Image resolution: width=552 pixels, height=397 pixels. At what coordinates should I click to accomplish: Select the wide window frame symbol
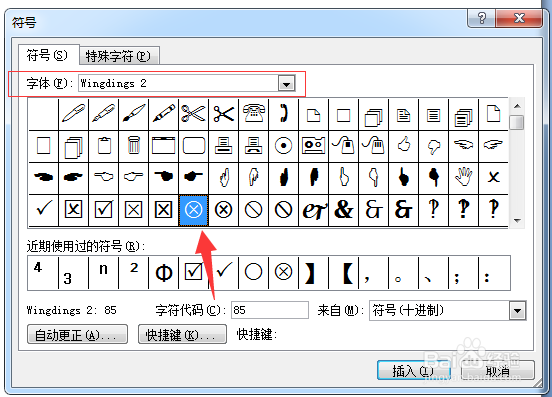tap(163, 146)
